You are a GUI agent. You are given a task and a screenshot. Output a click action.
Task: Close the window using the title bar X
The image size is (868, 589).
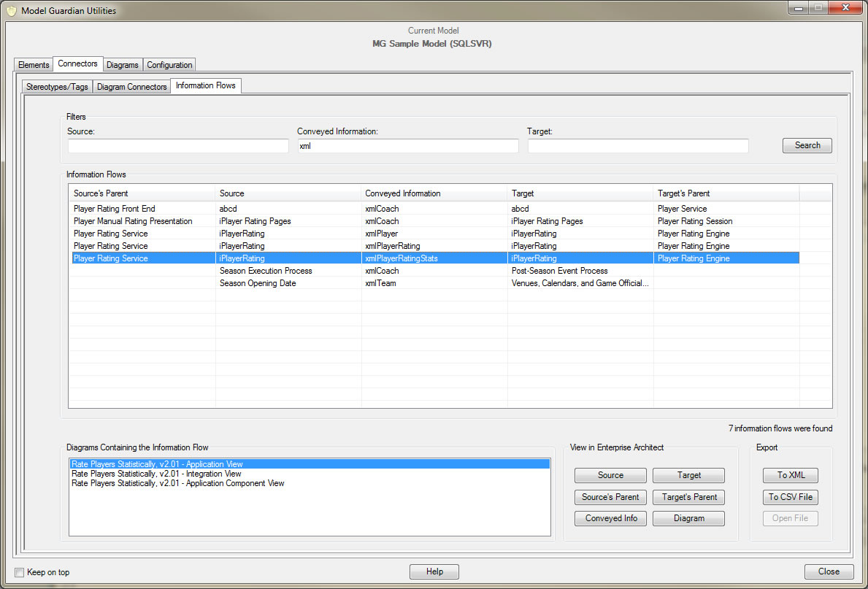845,8
